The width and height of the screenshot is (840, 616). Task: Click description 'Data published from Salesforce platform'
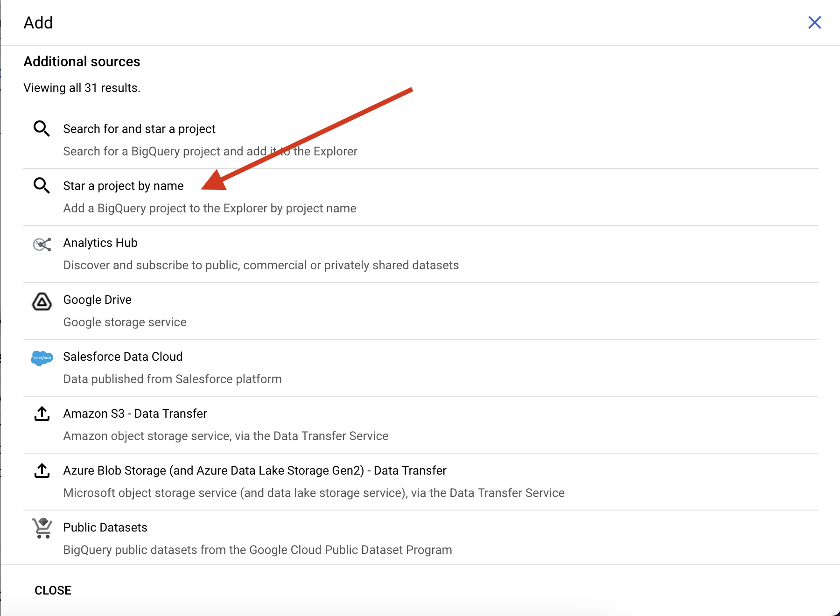coord(172,379)
